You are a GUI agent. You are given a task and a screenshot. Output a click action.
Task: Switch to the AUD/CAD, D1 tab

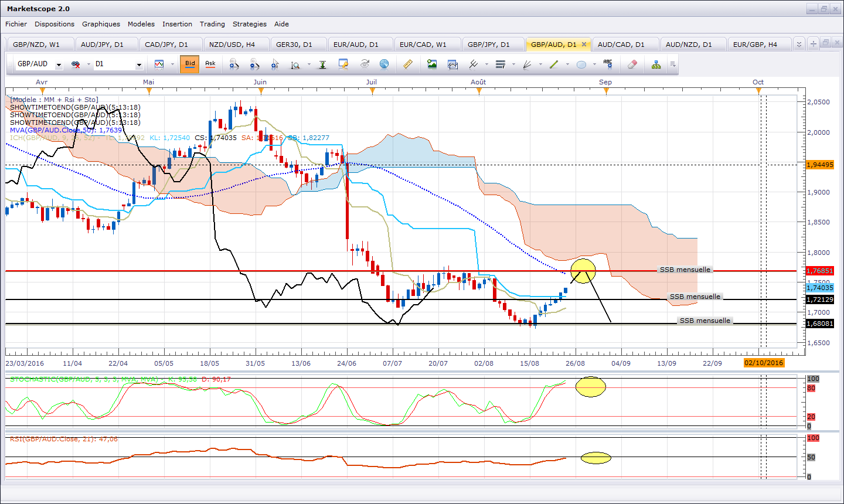click(x=625, y=45)
